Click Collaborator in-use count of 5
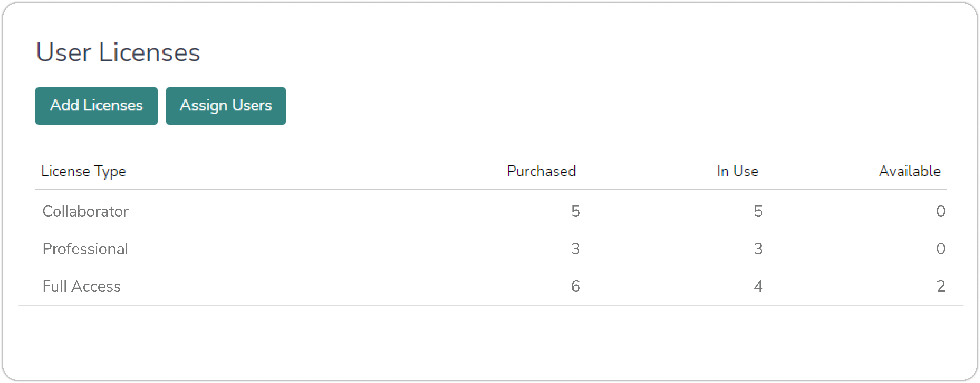 point(758,211)
